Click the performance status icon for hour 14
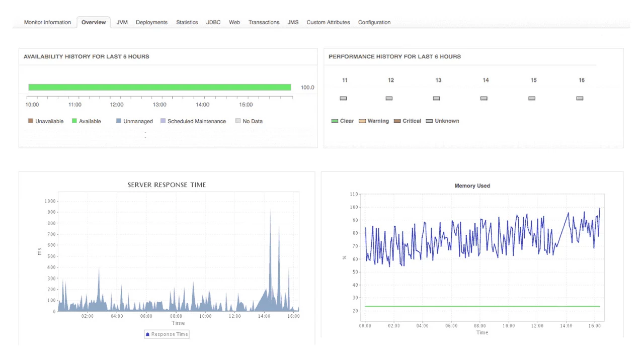 pyautogui.click(x=484, y=99)
